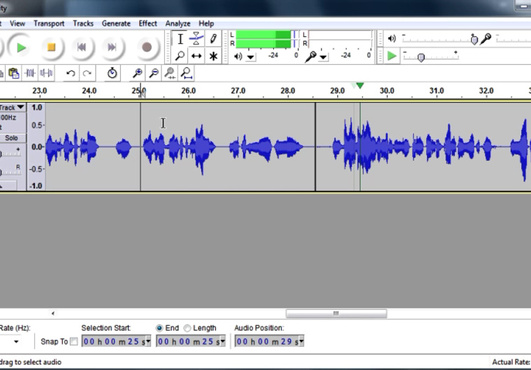Open the output meter dropdown arrow
The image size is (531, 370).
click(x=251, y=57)
